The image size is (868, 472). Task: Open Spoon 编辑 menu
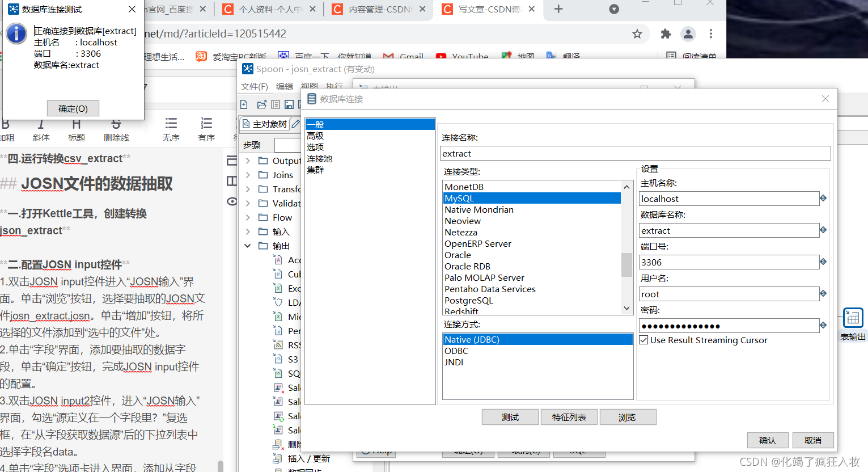pyautogui.click(x=285, y=86)
